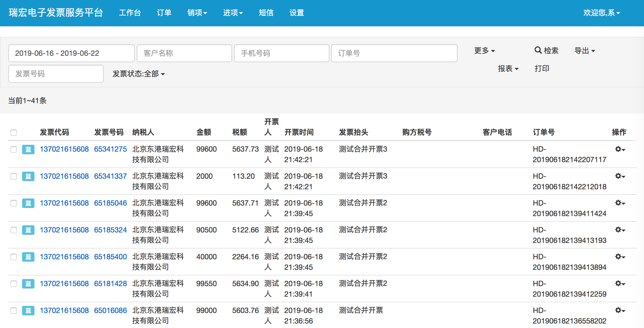Check the row for invoice 65185400
Screen dimensions: 644x328
click(14, 257)
